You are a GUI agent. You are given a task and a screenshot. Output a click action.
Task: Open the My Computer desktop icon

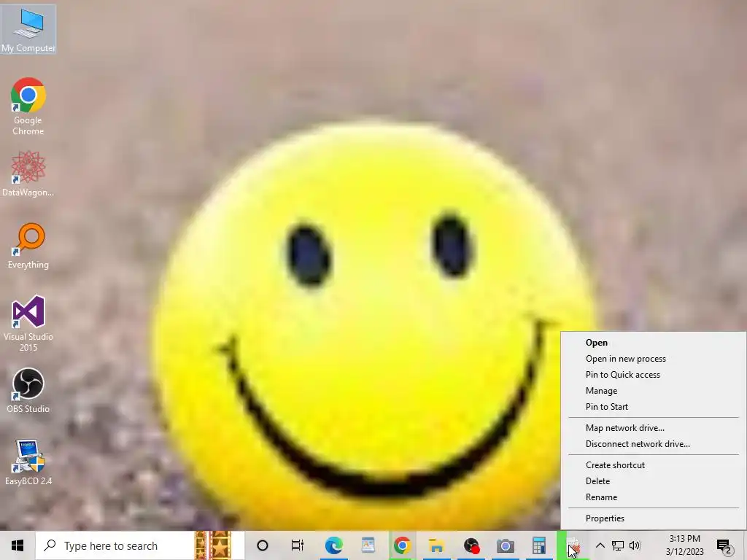pyautogui.click(x=28, y=29)
